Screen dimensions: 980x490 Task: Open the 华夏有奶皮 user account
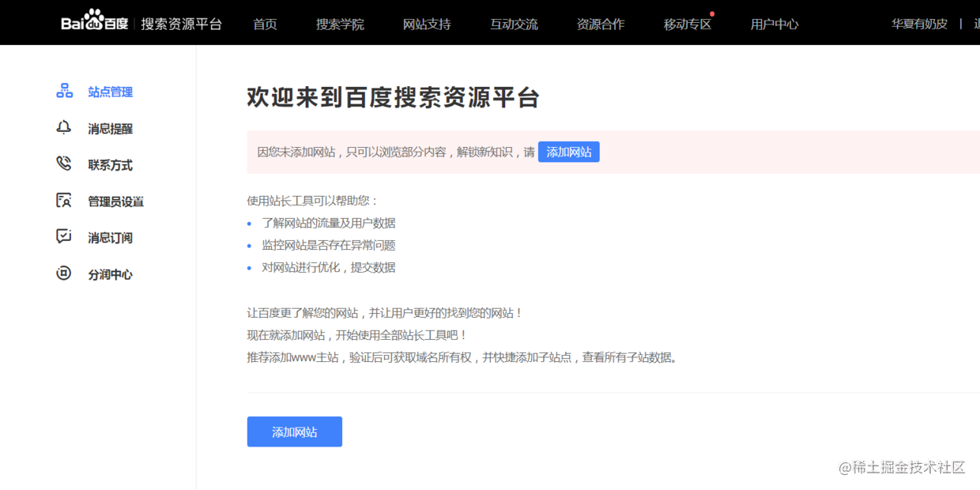coord(920,24)
